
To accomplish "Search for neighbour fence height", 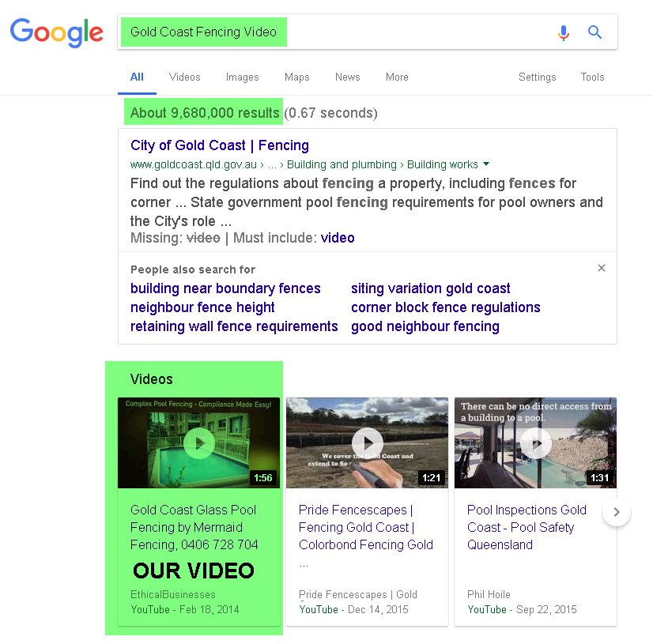I will tap(202, 307).
